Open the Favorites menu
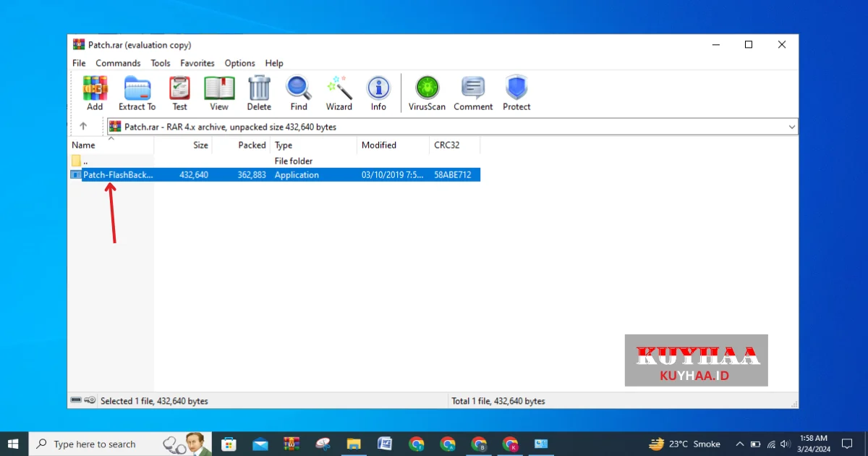Image resolution: width=868 pixels, height=456 pixels. (x=197, y=64)
